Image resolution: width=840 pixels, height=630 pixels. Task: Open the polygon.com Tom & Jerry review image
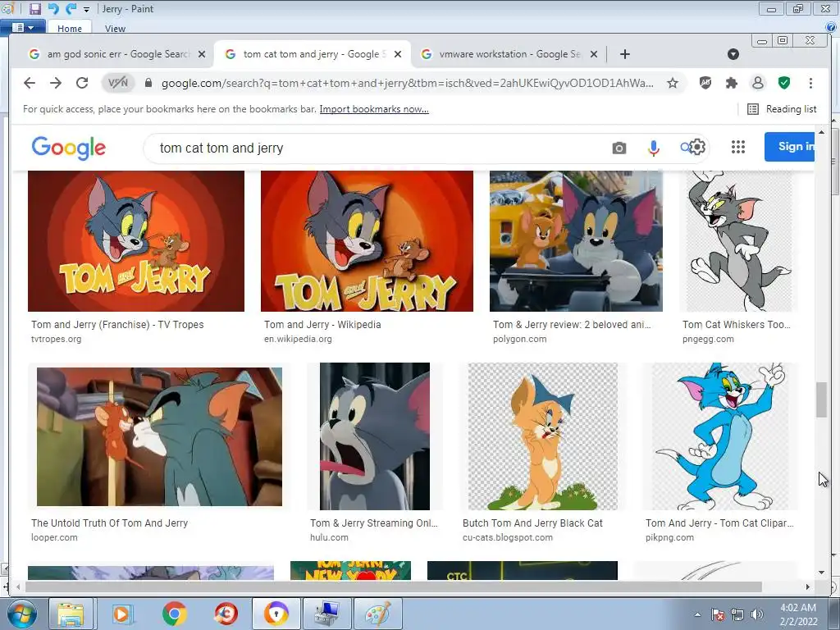pyautogui.click(x=576, y=241)
